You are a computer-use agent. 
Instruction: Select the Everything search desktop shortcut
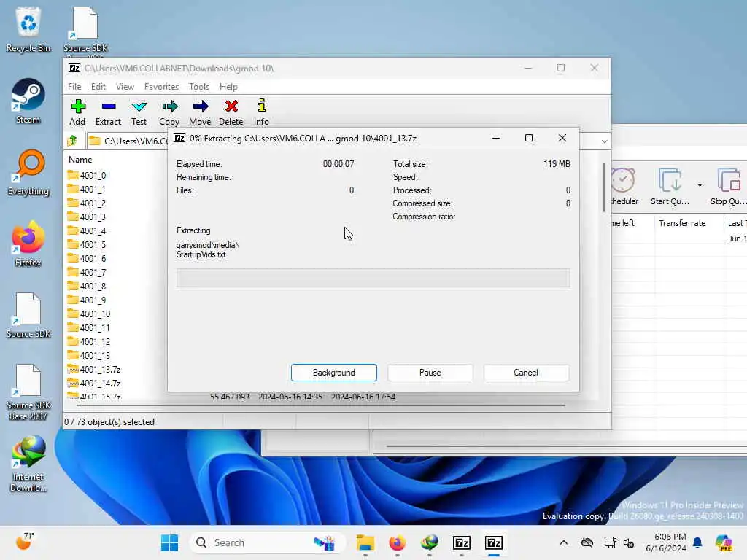[x=28, y=173]
